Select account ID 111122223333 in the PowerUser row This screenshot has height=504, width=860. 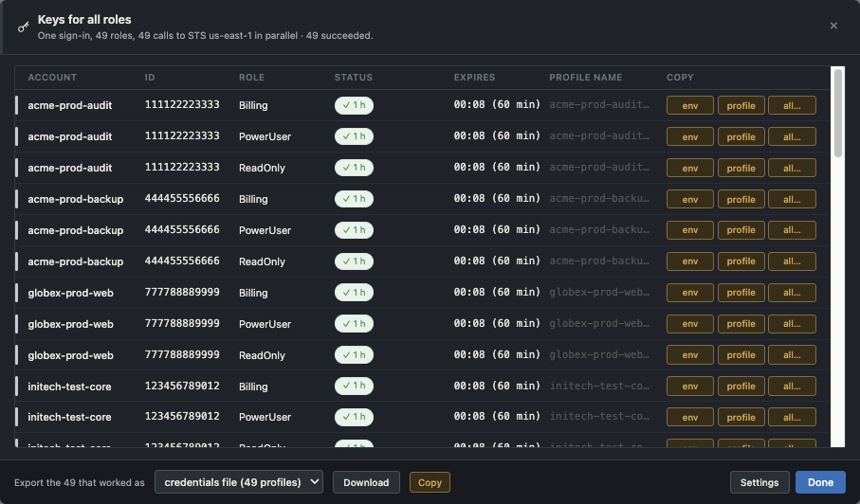[182, 135]
